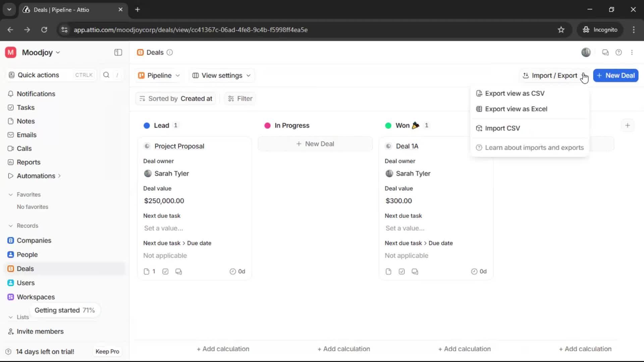
Task: Select Export view as Excel from the menu
Action: (516, 109)
